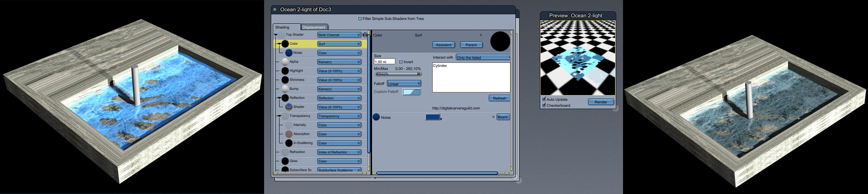Click the Min/Max range slider
This screenshot has width=868, height=194.
pyautogui.click(x=398, y=74)
